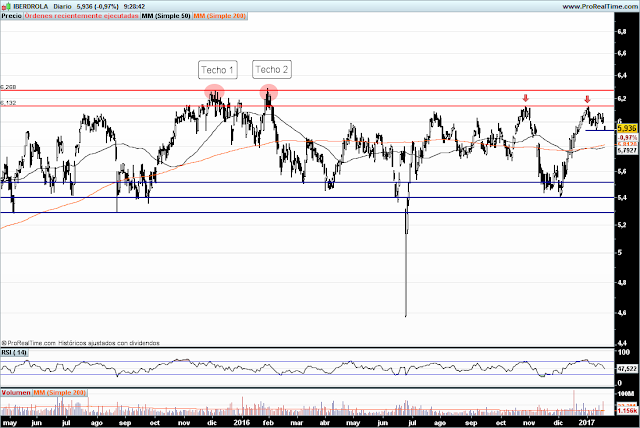Select the Techo 2 text box

(x=272, y=69)
